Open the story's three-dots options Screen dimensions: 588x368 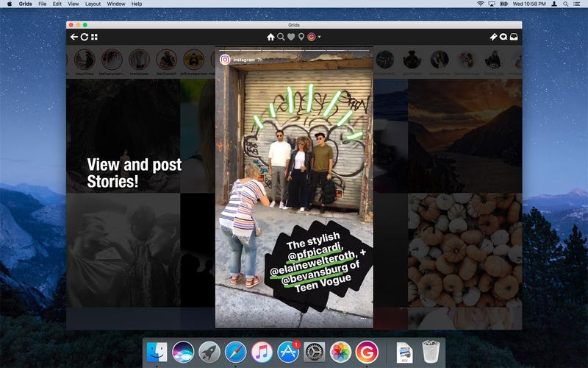click(363, 319)
